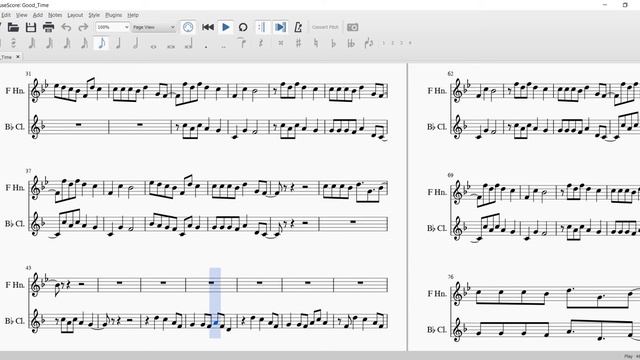Viewport: 640px width, 360px height.
Task: Select the quarter note duration
Action: (x=118, y=43)
